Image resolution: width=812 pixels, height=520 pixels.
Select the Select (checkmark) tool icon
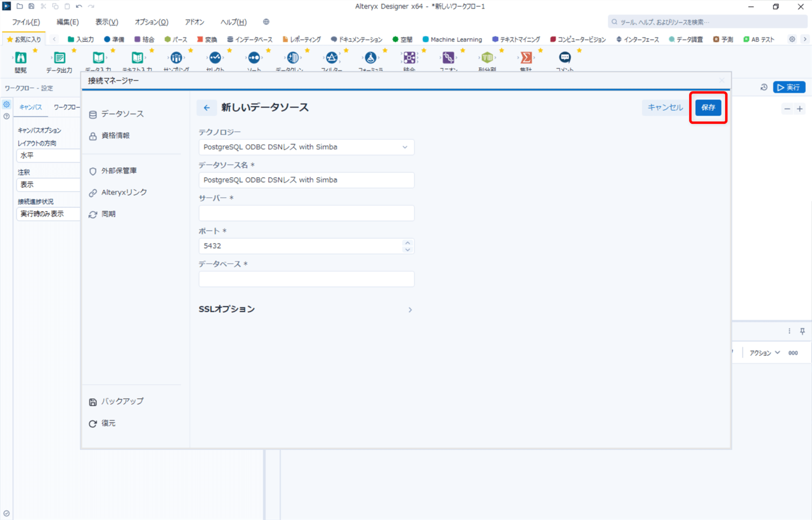[x=215, y=58]
